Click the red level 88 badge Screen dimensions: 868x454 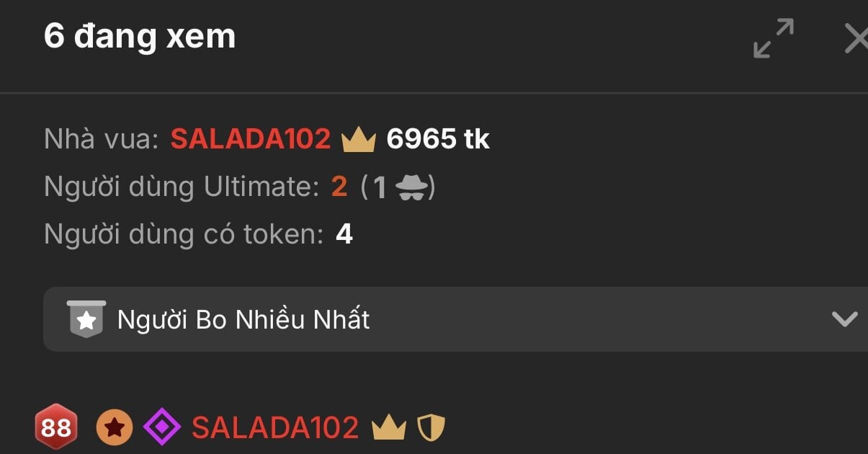tap(55, 428)
